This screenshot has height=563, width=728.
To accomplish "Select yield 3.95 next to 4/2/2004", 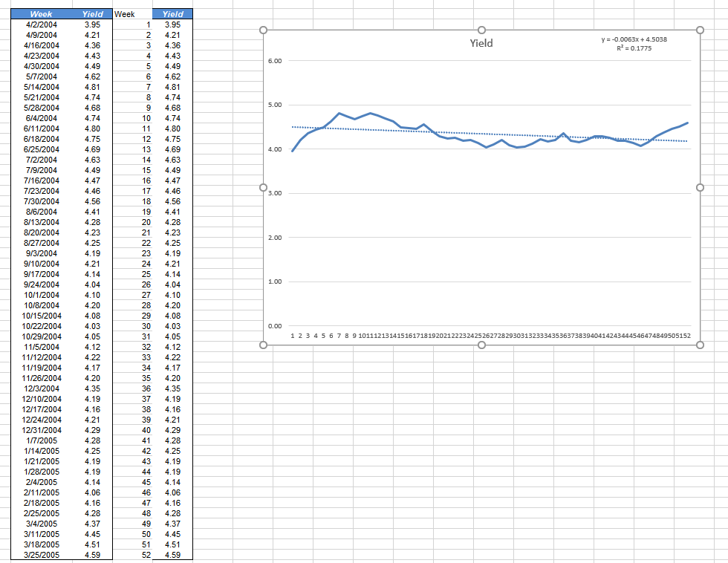I will coord(92,25).
